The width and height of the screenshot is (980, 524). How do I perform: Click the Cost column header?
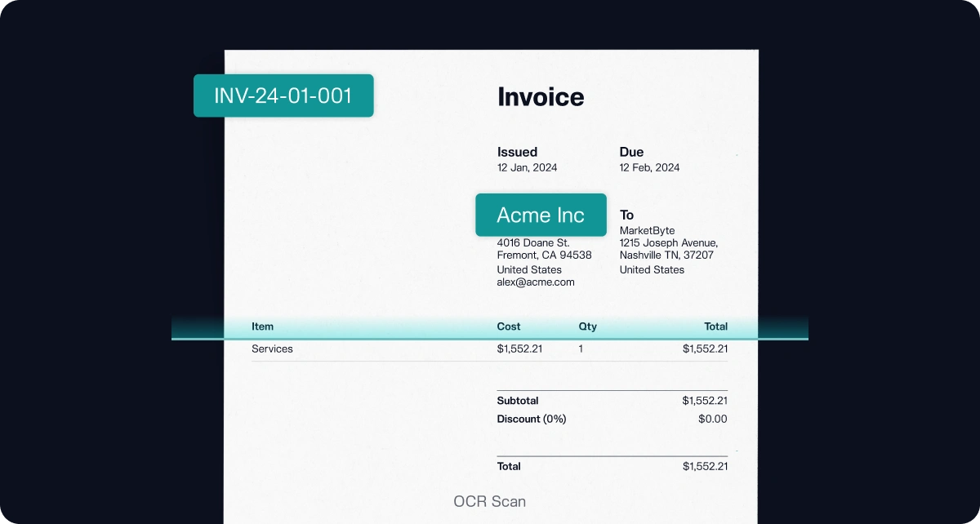coord(508,326)
